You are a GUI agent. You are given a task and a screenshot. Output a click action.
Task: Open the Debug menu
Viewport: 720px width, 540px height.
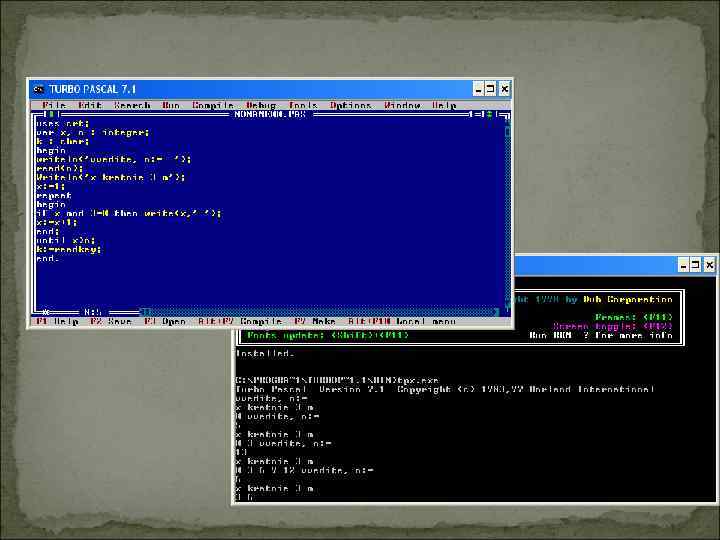pos(261,105)
